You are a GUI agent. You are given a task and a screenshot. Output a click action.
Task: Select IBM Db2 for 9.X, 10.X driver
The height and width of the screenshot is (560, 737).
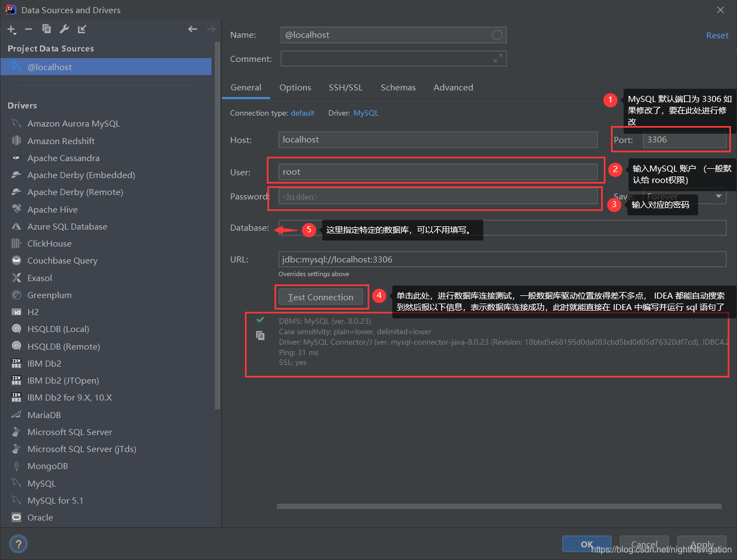click(x=70, y=397)
